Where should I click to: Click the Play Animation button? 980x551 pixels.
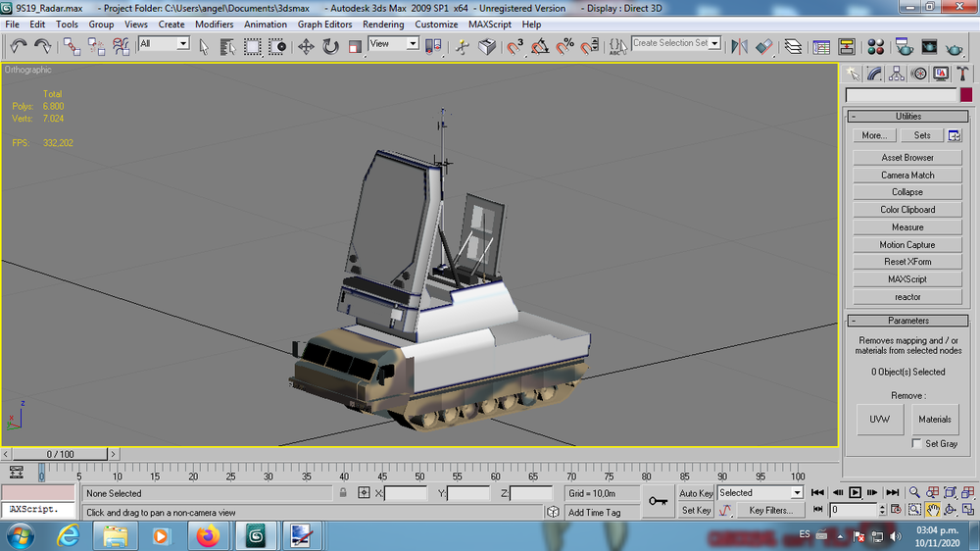tap(855, 493)
